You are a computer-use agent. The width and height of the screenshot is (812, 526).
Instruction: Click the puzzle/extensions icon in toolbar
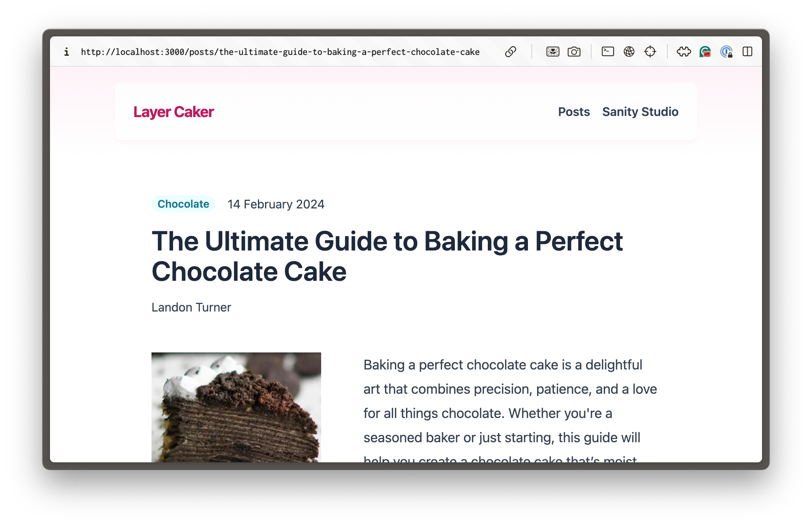click(684, 52)
